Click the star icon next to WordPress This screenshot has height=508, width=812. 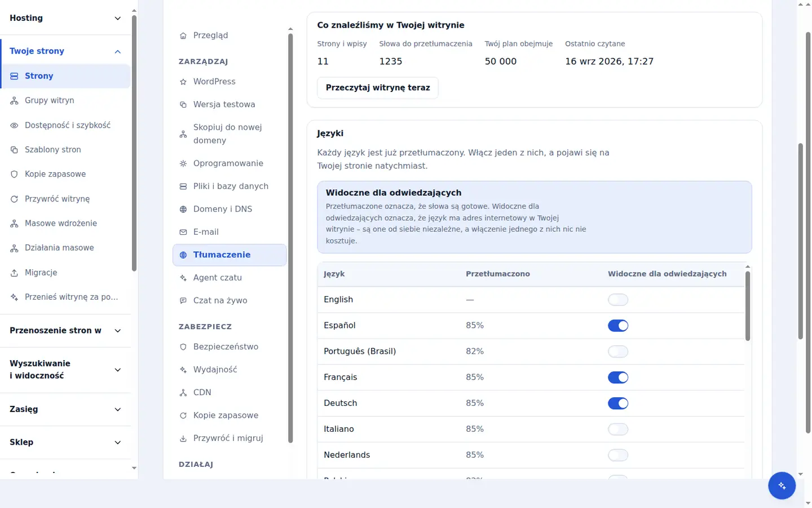[183, 82]
